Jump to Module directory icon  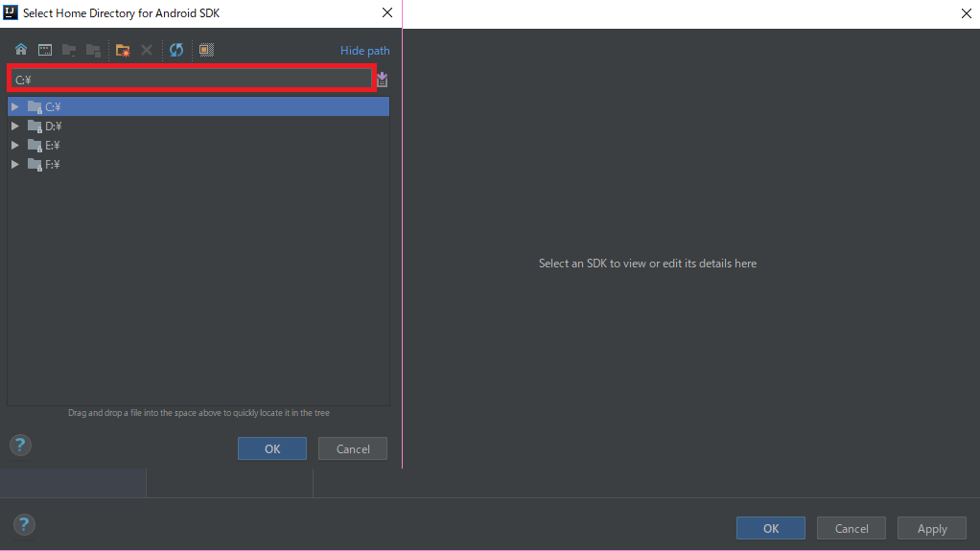pos(93,50)
